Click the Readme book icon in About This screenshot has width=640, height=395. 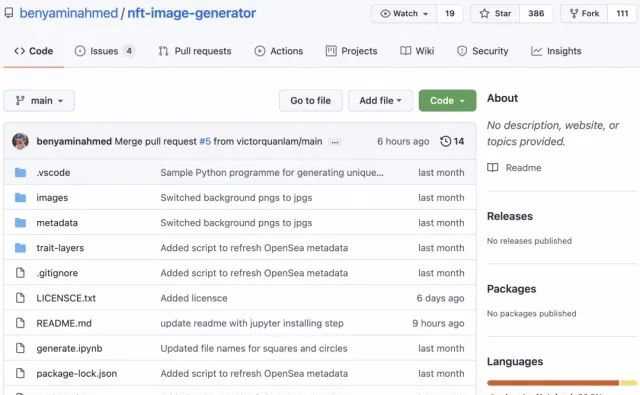(493, 168)
